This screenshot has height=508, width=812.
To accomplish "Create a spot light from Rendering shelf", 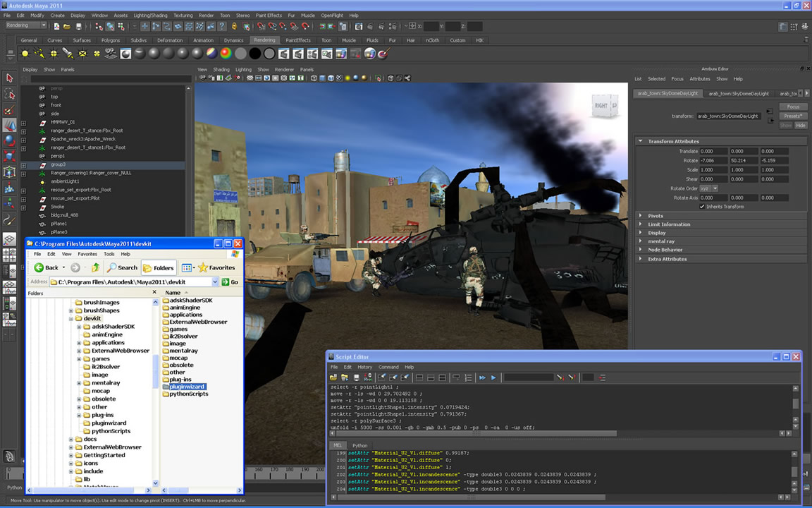I will [68, 54].
